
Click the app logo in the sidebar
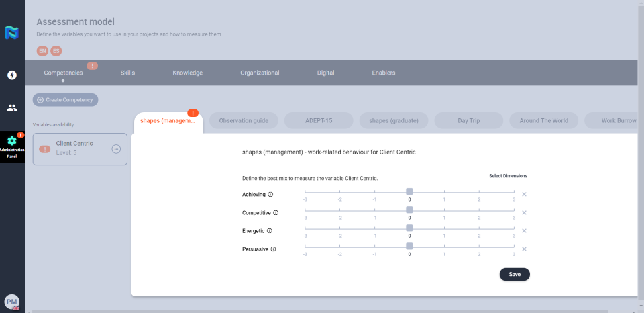[x=12, y=32]
